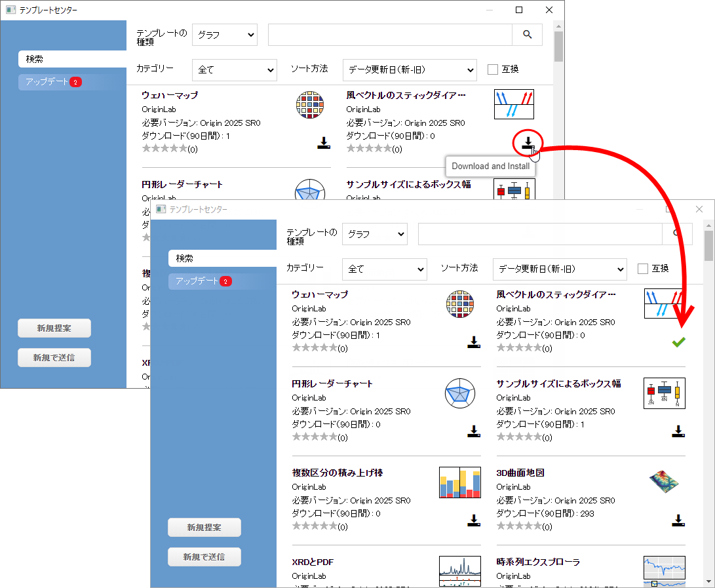Open ソート方法 dropdown in front window
Image resolution: width=715 pixels, height=588 pixels.
tap(560, 269)
